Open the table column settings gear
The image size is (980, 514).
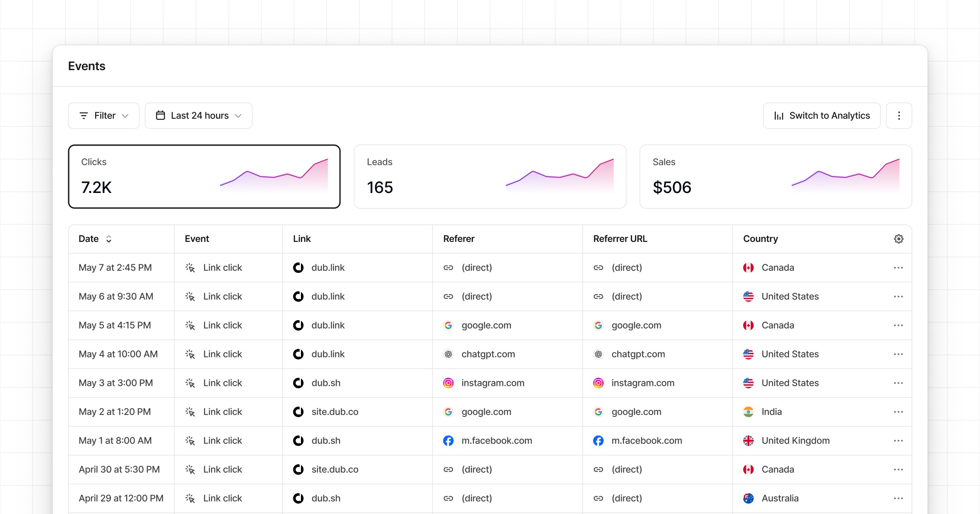click(898, 239)
